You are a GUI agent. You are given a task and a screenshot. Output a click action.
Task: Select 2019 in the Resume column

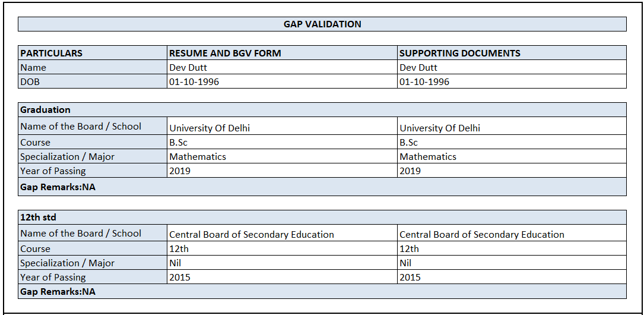pyautogui.click(x=180, y=171)
